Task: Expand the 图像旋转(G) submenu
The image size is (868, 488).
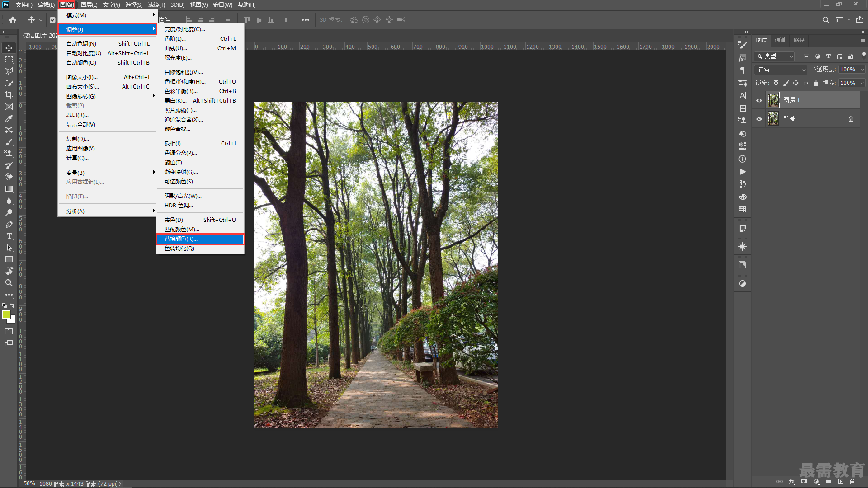Action: coord(107,96)
